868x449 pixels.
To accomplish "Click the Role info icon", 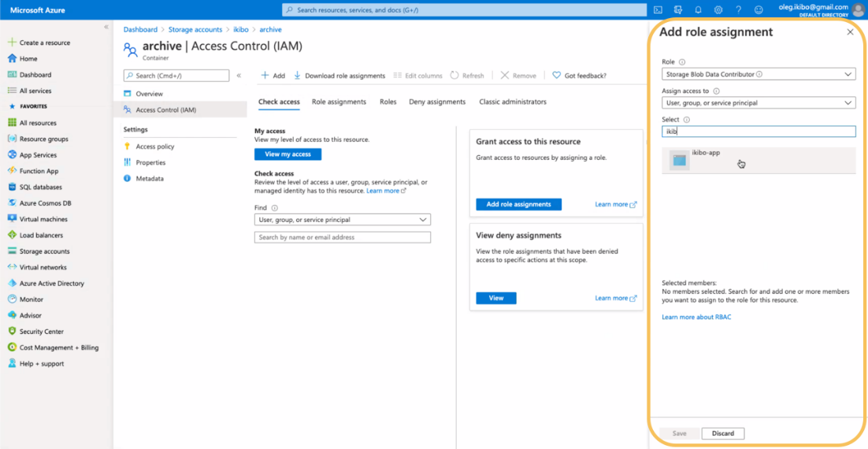I will click(x=682, y=62).
